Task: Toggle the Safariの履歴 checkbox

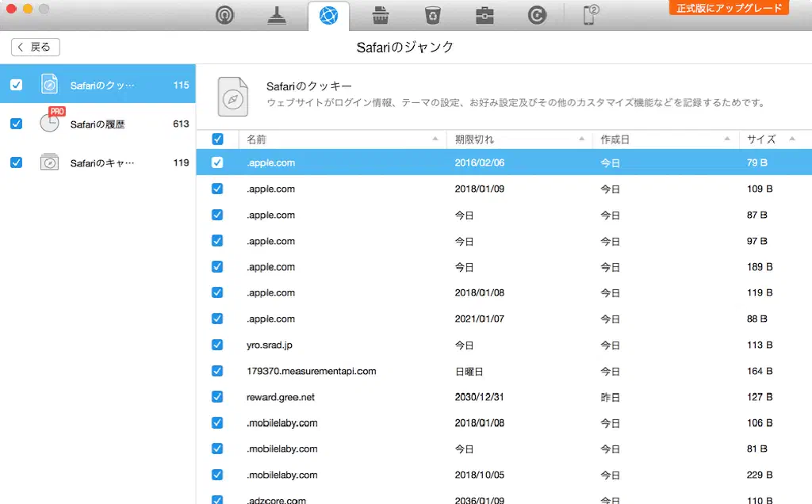Action: click(16, 124)
